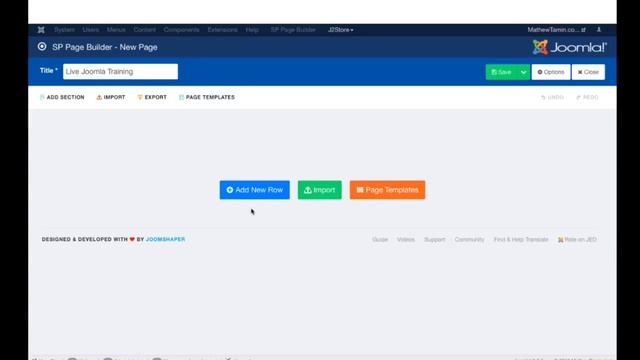Click Add Section in the toolbar
This screenshot has width=640, height=360.
tap(62, 97)
